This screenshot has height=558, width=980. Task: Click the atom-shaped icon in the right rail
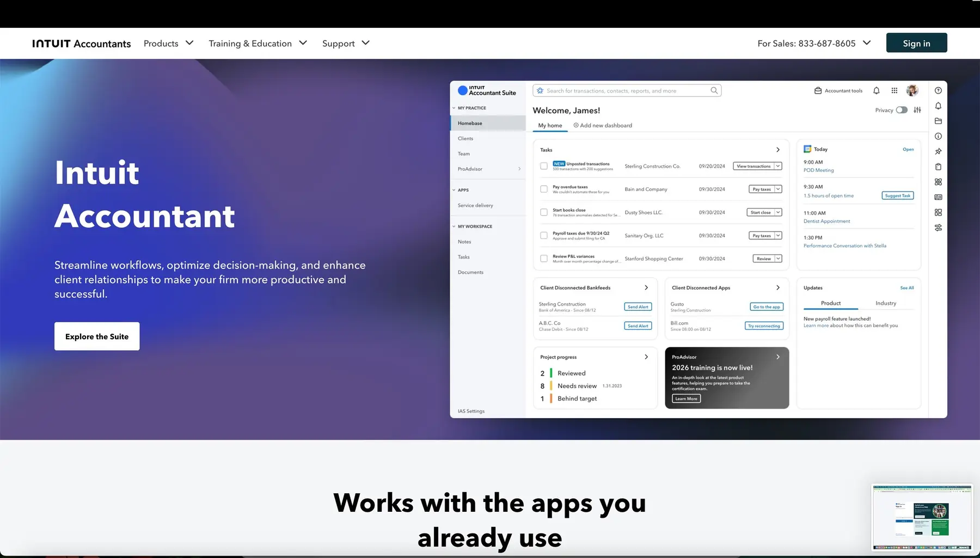click(x=938, y=182)
